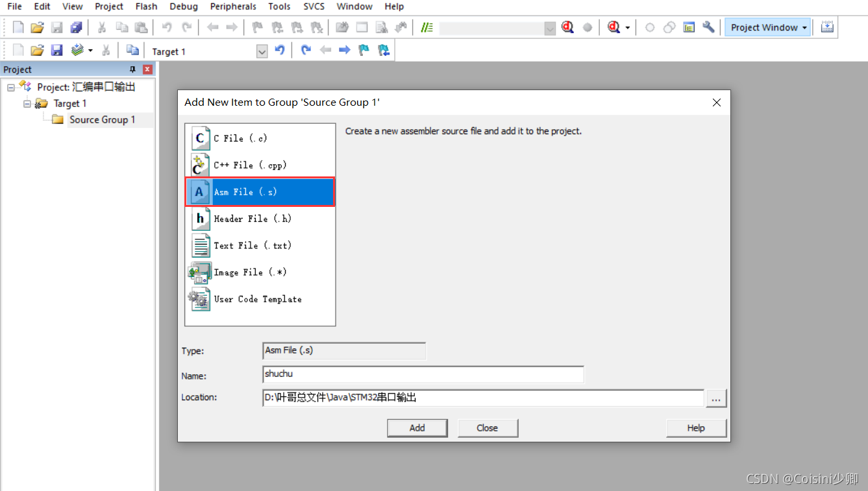This screenshot has height=491, width=868.
Task: Click the blue undo arrow after Target 1
Action: tap(280, 51)
